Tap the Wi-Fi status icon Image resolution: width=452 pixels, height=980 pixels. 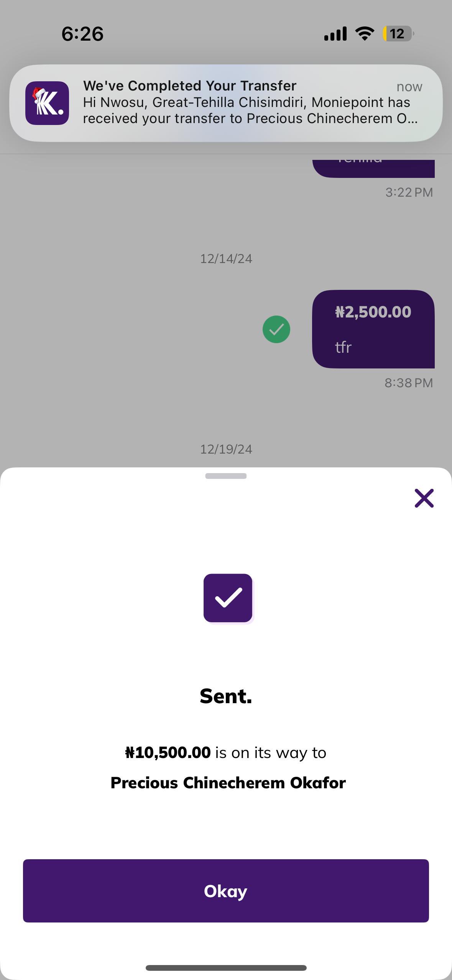pos(365,34)
